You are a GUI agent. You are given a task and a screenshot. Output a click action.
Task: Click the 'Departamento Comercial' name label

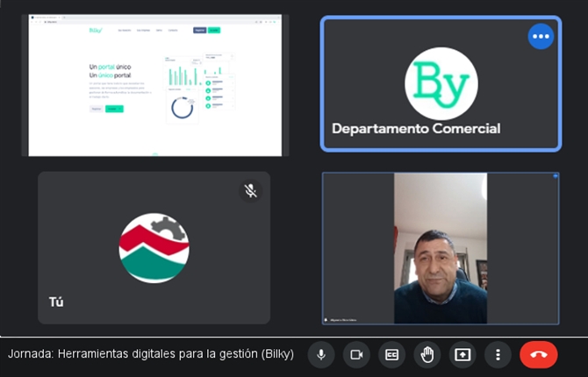[x=416, y=129]
